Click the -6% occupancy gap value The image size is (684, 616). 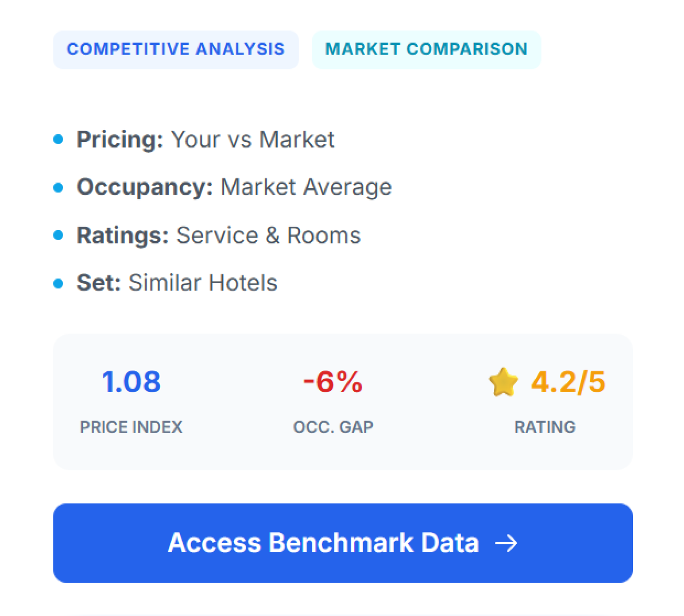pyautogui.click(x=333, y=382)
